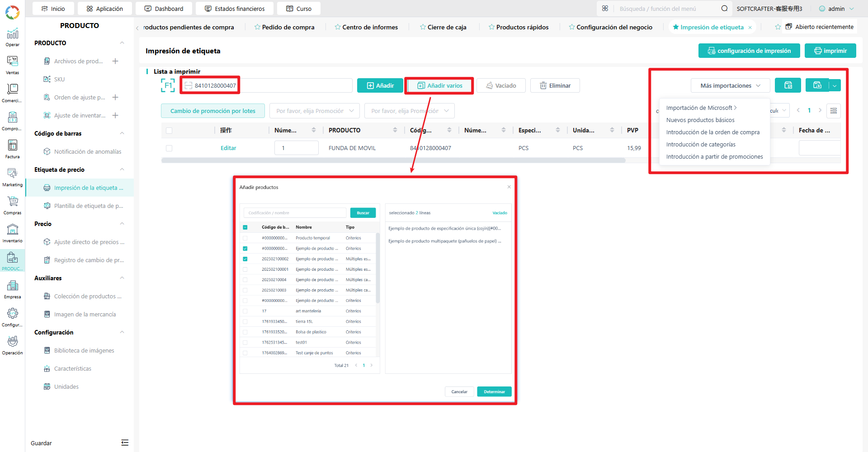
Task: Click the table horizontal scrollbar
Action: tap(393, 160)
